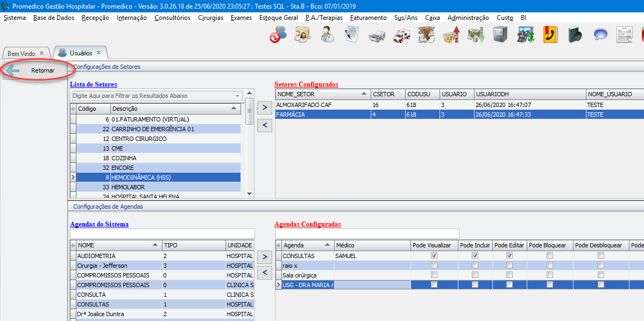Image resolution: width=644 pixels, height=321 pixels.
Task: Switch to the Bem Vindo tab
Action: coord(22,53)
